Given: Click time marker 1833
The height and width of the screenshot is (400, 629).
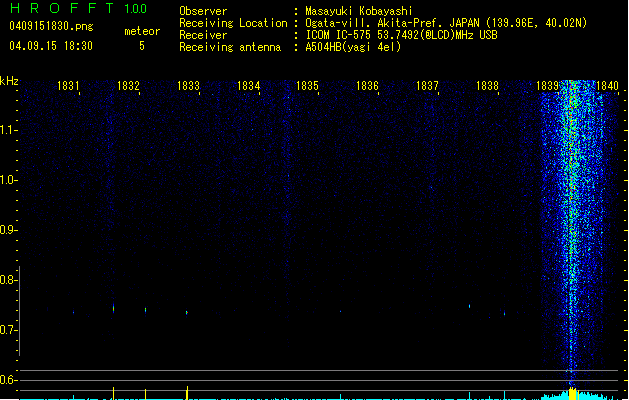Looking at the screenshot, I should (x=188, y=86).
